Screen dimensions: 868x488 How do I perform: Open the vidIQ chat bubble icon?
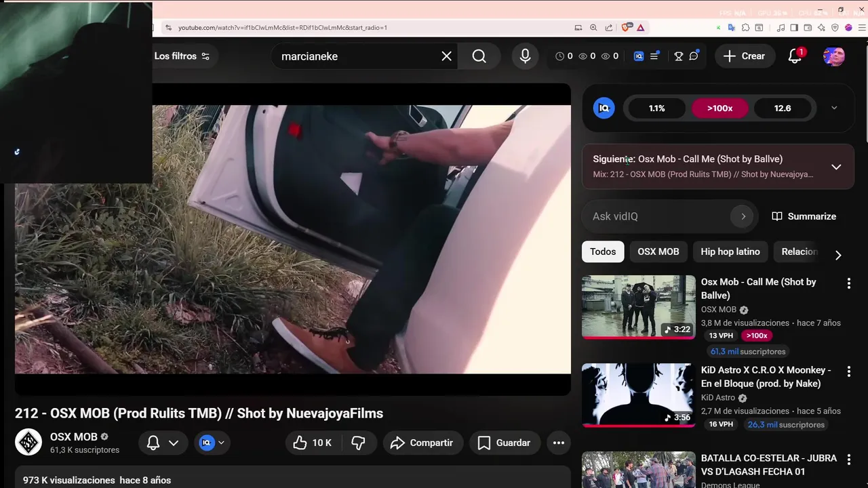click(694, 56)
